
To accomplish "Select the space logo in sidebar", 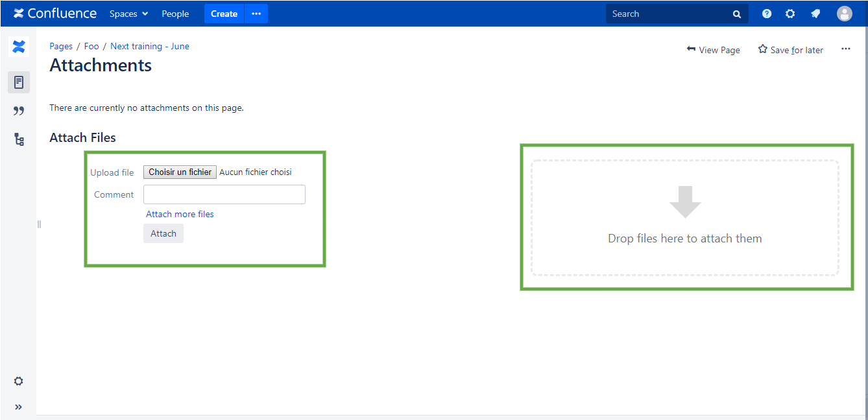I will click(x=18, y=46).
